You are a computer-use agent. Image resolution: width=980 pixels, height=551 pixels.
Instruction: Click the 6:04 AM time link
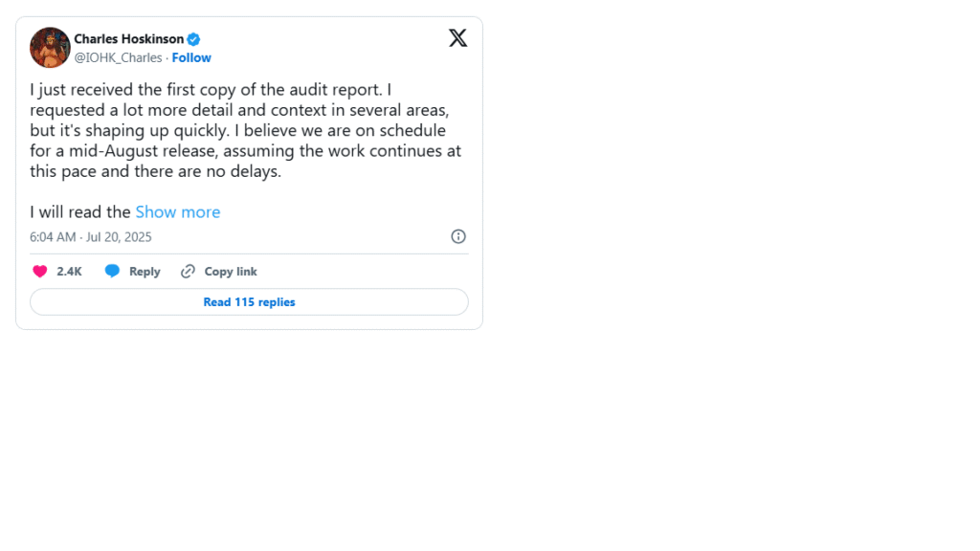[x=53, y=237]
